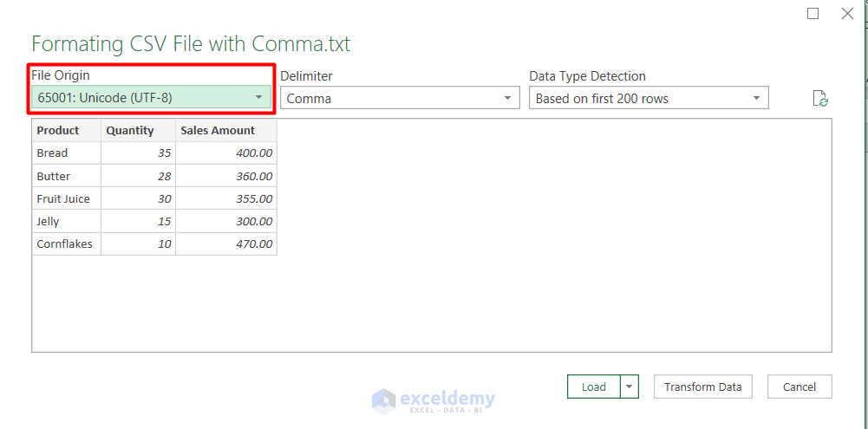Open the File Origin dropdown

point(152,98)
